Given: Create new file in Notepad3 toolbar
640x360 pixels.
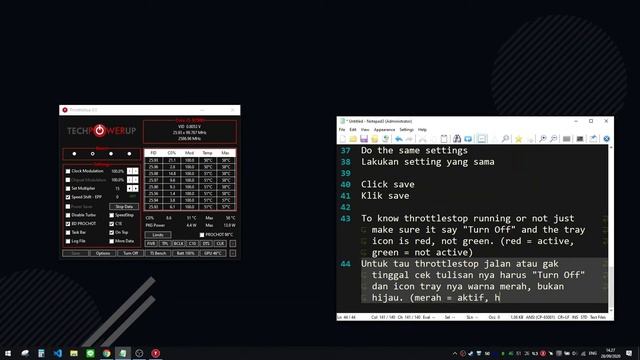Looking at the screenshot, I should pyautogui.click(x=343, y=139).
